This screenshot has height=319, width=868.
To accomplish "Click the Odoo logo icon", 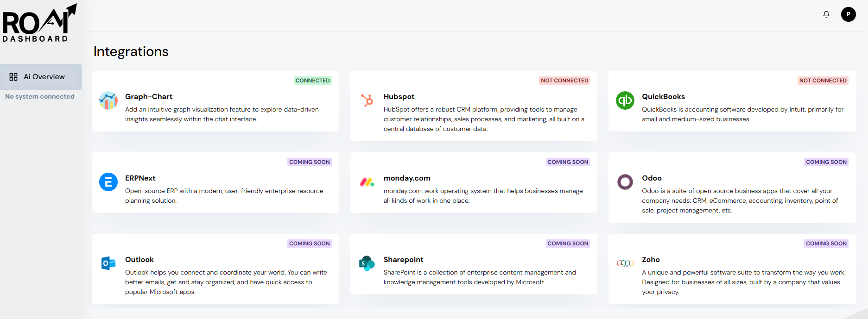I will [x=625, y=182].
